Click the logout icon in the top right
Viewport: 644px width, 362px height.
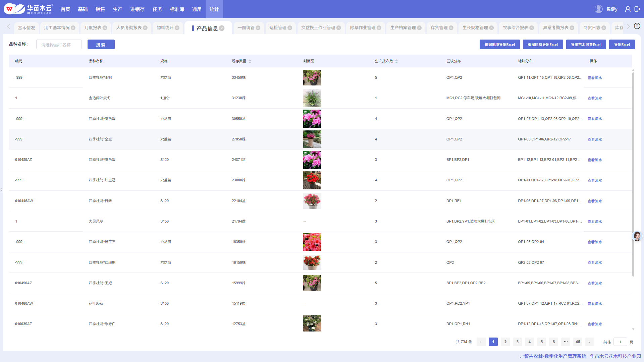click(637, 9)
